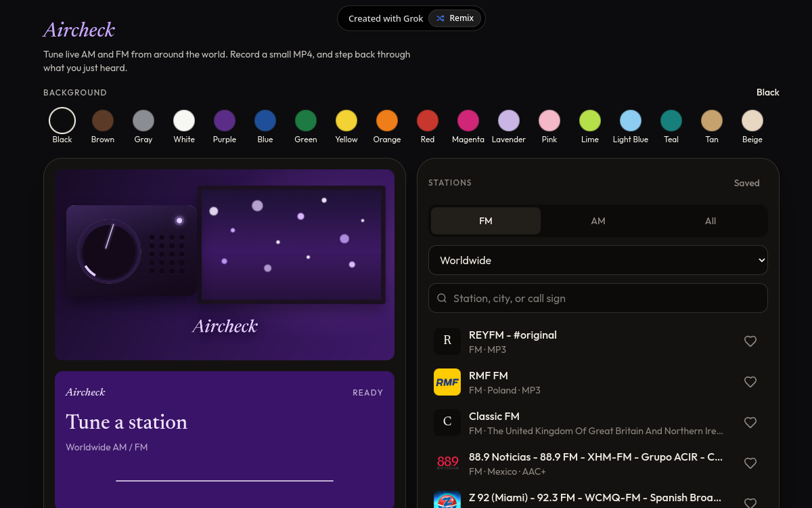Select the Tan background swatch
Viewport: 812px width, 508px height.
(x=712, y=121)
